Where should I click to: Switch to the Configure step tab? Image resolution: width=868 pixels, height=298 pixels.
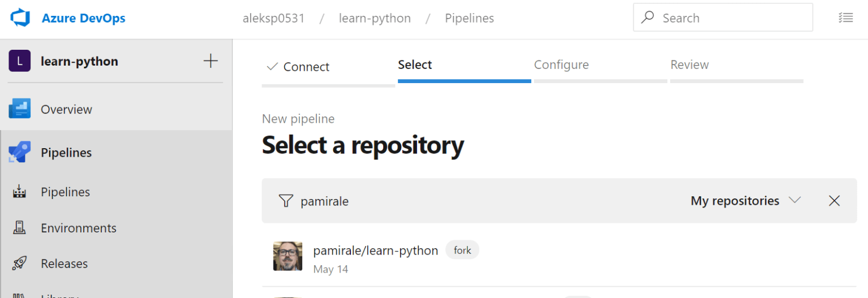[x=561, y=65]
